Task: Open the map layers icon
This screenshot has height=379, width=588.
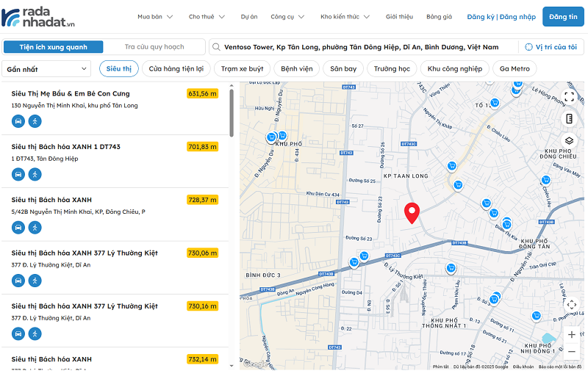Action: (x=570, y=141)
